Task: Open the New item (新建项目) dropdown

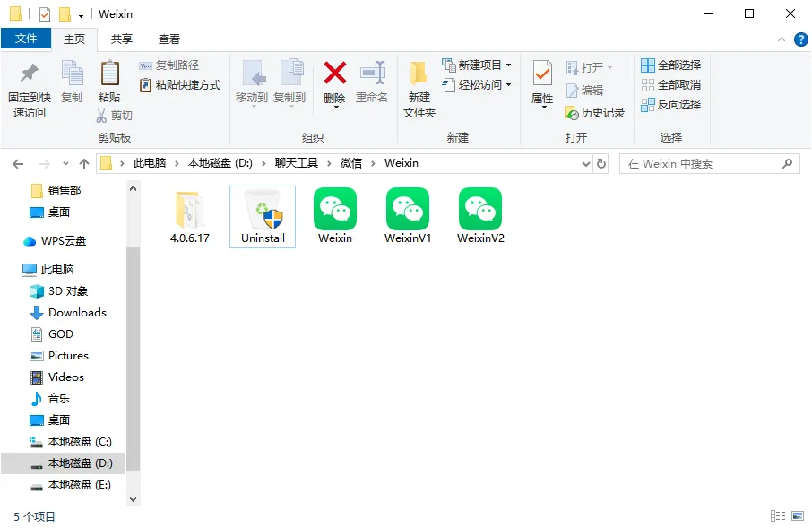Action: (477, 65)
